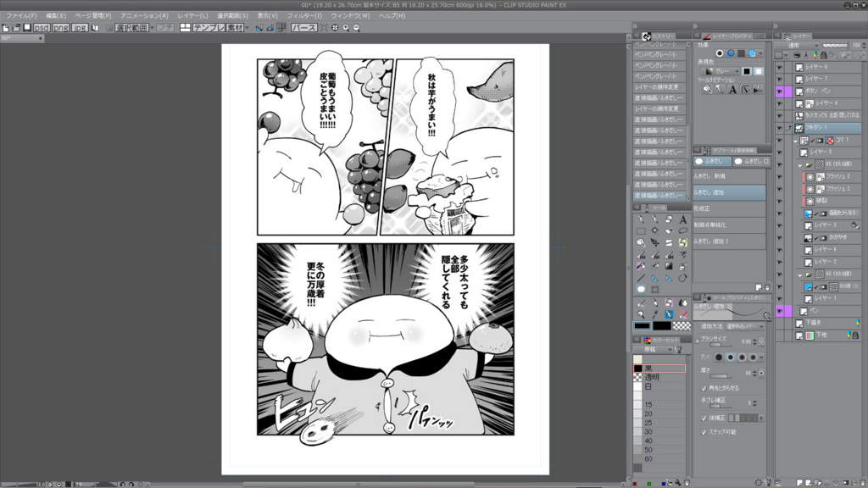Click the Zoom In magnifier icon in the command bar
The width and height of the screenshot is (868, 488).
click(346, 28)
